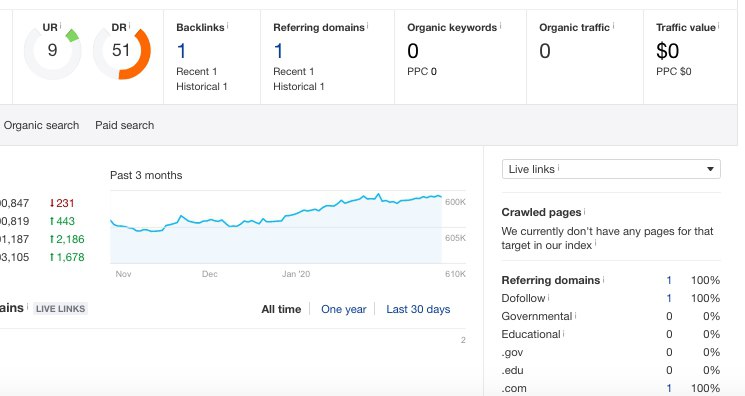The image size is (745, 396).
Task: Click the info icon next to UR
Action: tap(60, 25)
